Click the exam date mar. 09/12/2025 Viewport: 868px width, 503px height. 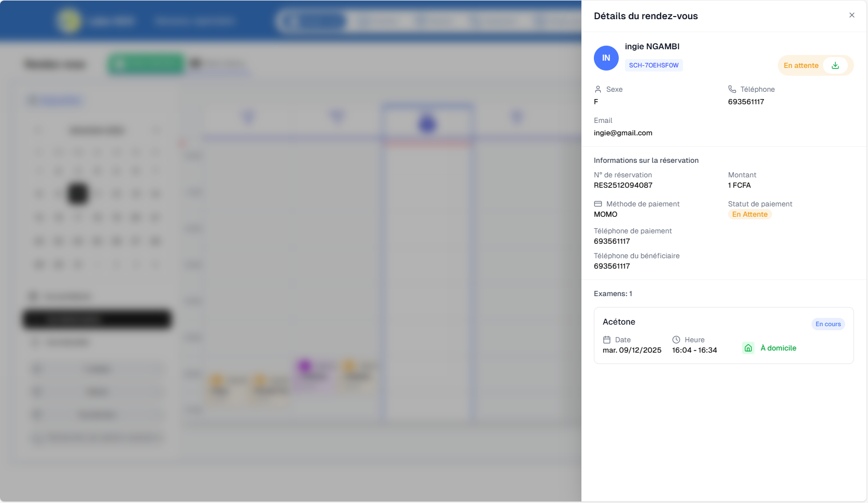coord(632,350)
